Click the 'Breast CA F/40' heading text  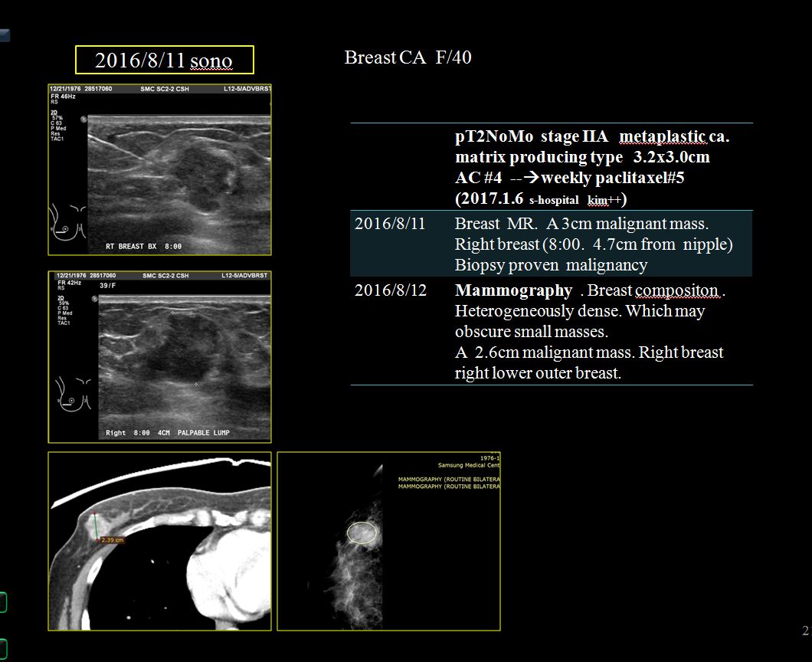click(x=408, y=57)
